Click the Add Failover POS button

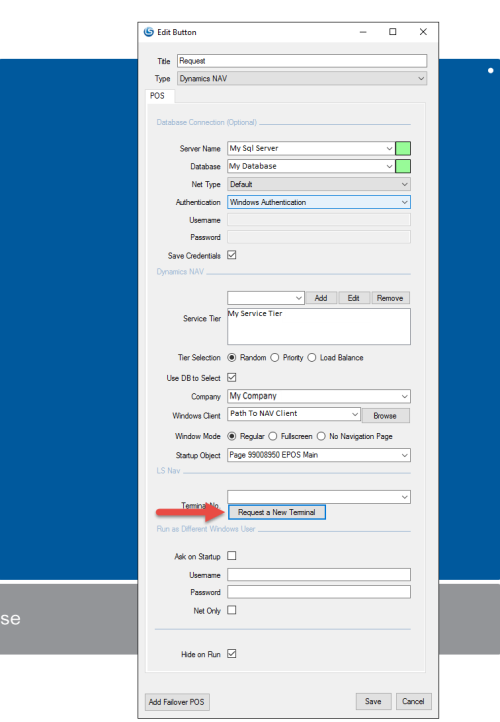point(177,702)
